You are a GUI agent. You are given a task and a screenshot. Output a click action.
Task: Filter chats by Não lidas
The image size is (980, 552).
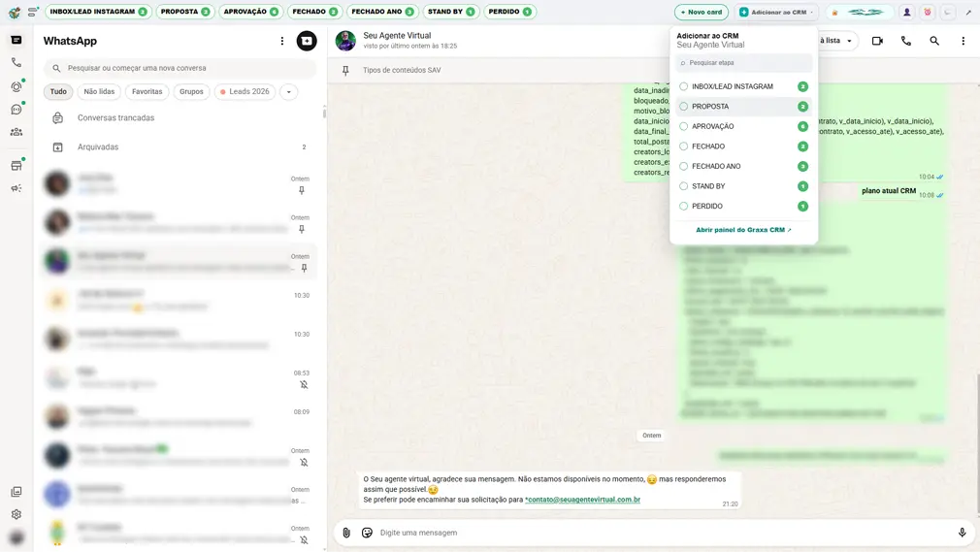point(99,92)
